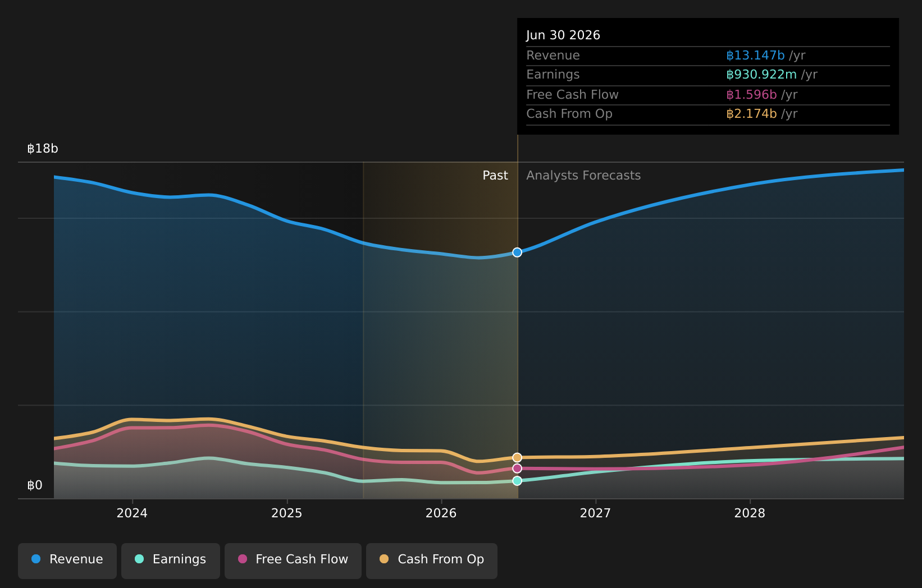Click the Analysts Forecasts label
Image resolution: width=922 pixels, height=588 pixels.
pos(583,176)
